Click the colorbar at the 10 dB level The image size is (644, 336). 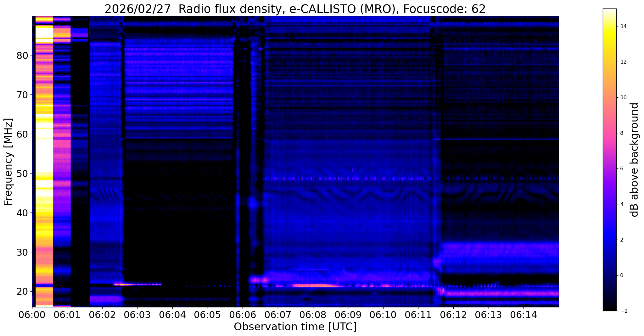tap(609, 98)
